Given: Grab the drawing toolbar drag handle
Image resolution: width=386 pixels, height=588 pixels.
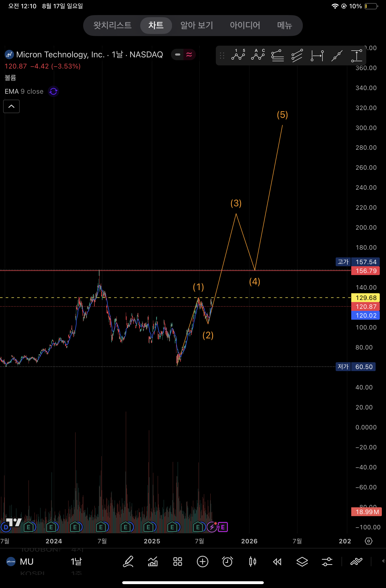Looking at the screenshot, I should pyautogui.click(x=222, y=56).
